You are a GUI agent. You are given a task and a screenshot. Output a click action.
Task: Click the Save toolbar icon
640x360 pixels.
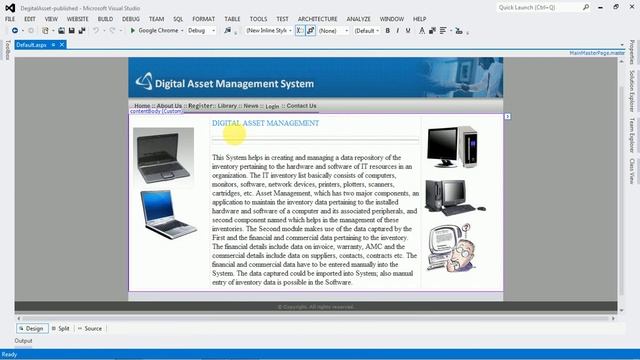pos(71,31)
